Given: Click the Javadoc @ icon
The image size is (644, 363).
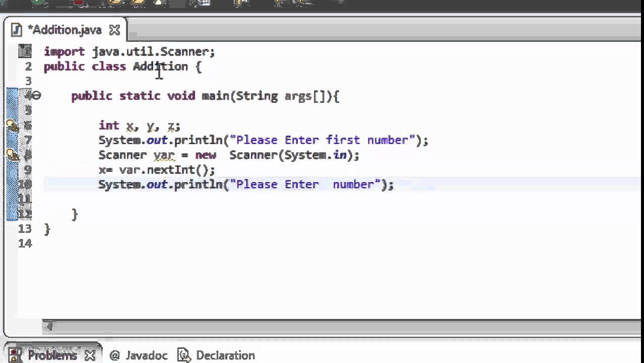Looking at the screenshot, I should click(114, 355).
